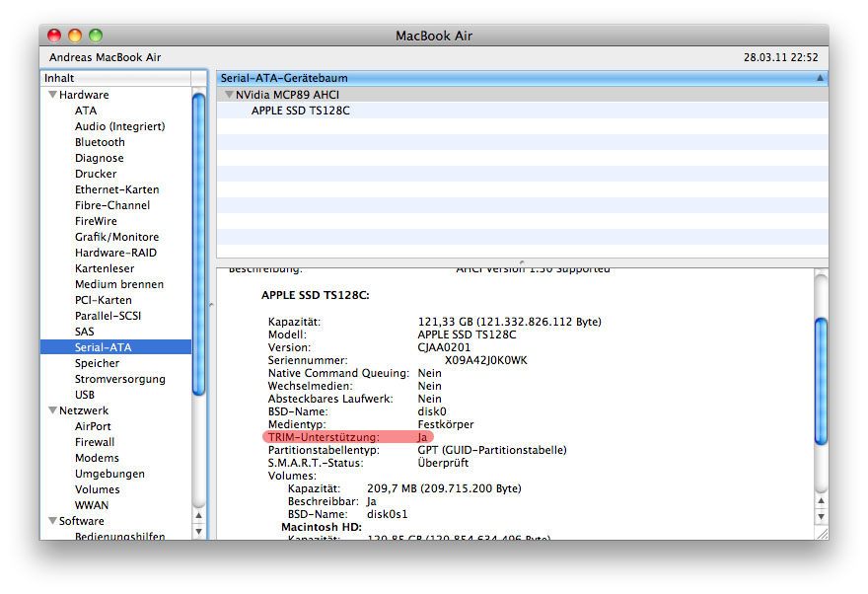This screenshot has width=868, height=594.
Task: Open Grafik/Monitore entry
Action: click(x=116, y=237)
